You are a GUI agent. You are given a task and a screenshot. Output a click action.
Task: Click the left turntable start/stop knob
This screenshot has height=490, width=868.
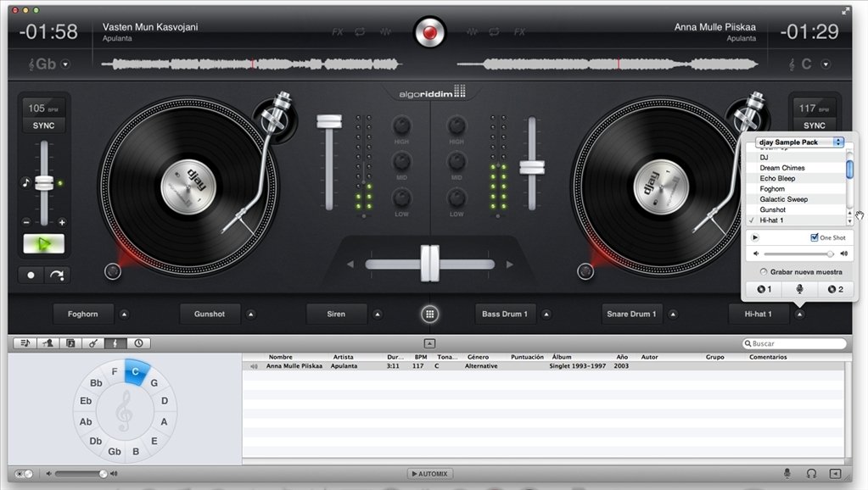pyautogui.click(x=112, y=271)
